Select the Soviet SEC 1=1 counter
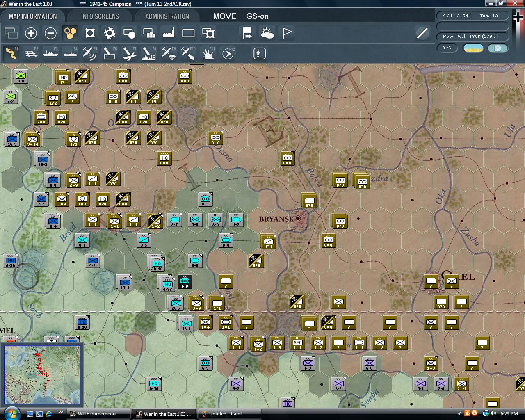525x420 pixels. coord(298,343)
